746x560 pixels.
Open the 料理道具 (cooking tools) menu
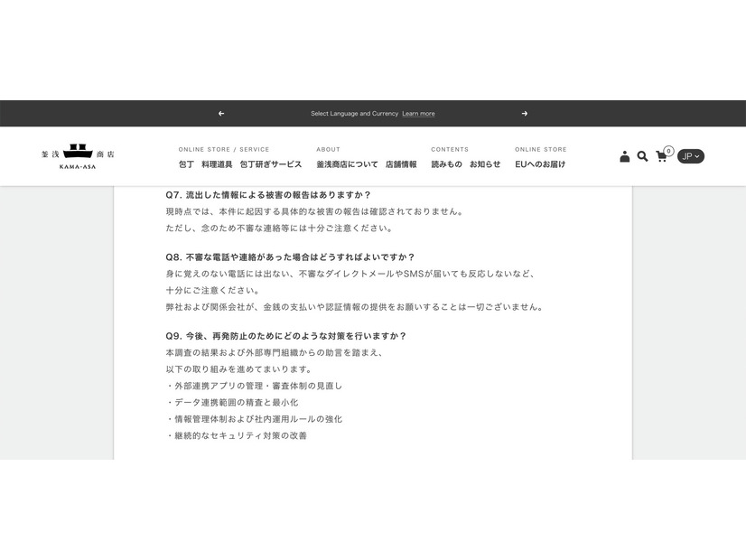(214, 163)
